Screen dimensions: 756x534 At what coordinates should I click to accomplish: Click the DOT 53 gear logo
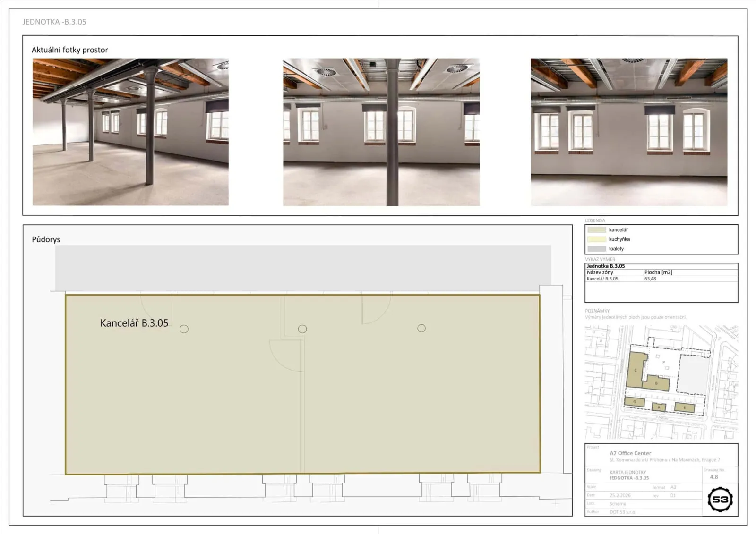pos(720,499)
